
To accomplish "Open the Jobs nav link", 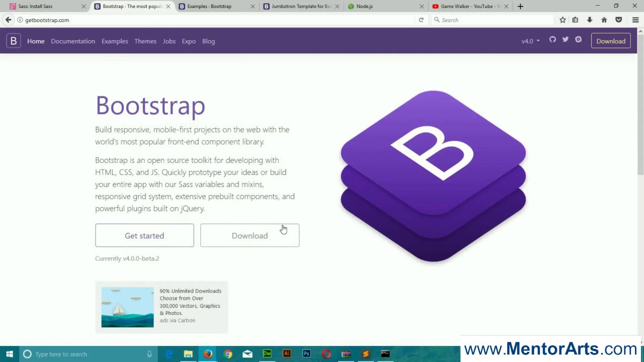I will pos(169,41).
